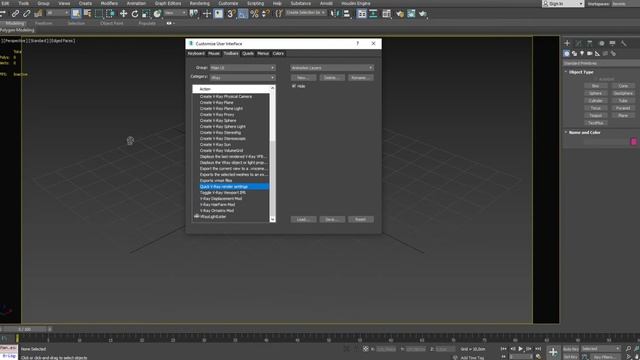Click the time slider handle

24,329
